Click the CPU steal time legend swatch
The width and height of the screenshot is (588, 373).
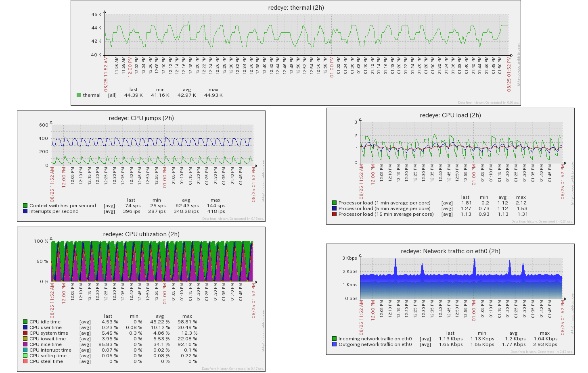25,361
